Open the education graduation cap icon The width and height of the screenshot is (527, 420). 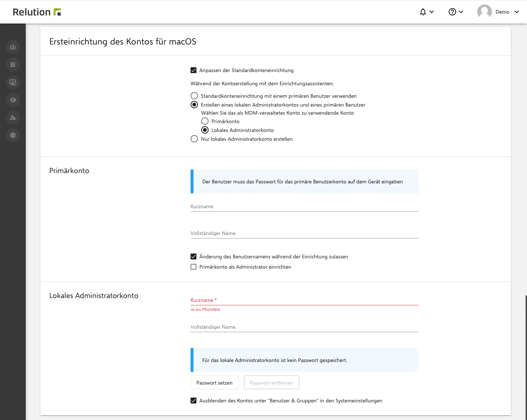(13, 100)
